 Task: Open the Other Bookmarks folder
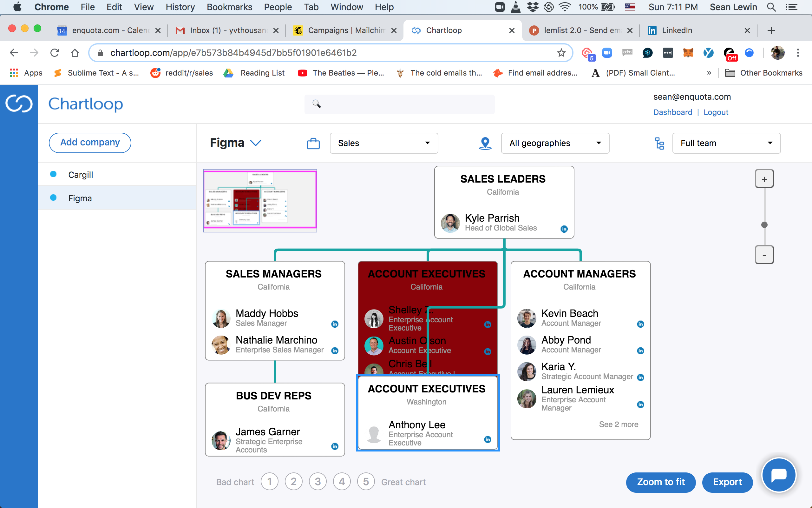pyautogui.click(x=764, y=73)
